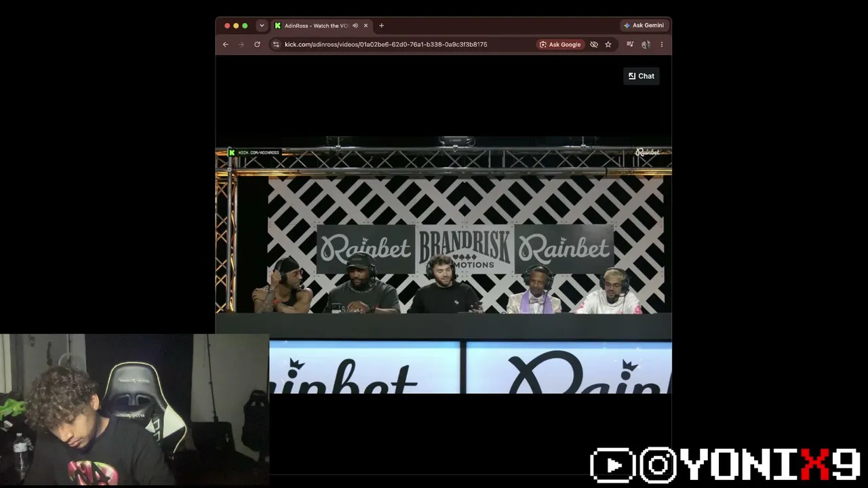Show the Chat panel
This screenshot has height=488, width=868.
tap(641, 76)
